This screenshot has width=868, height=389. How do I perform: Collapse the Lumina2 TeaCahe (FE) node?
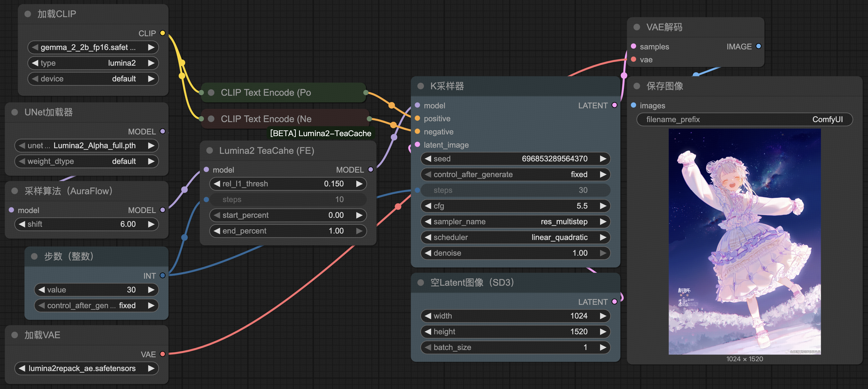pyautogui.click(x=210, y=150)
